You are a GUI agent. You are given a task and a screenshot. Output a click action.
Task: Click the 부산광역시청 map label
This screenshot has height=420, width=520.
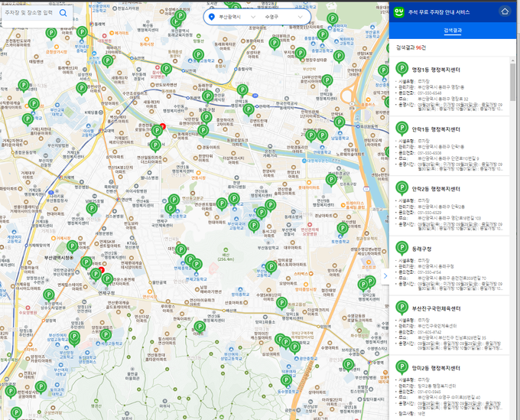point(59,258)
